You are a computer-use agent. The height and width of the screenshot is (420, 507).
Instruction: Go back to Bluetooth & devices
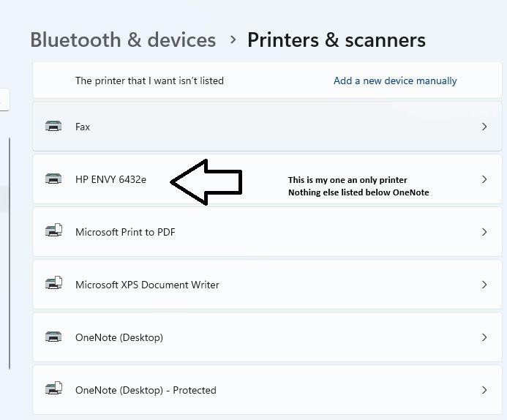click(123, 40)
